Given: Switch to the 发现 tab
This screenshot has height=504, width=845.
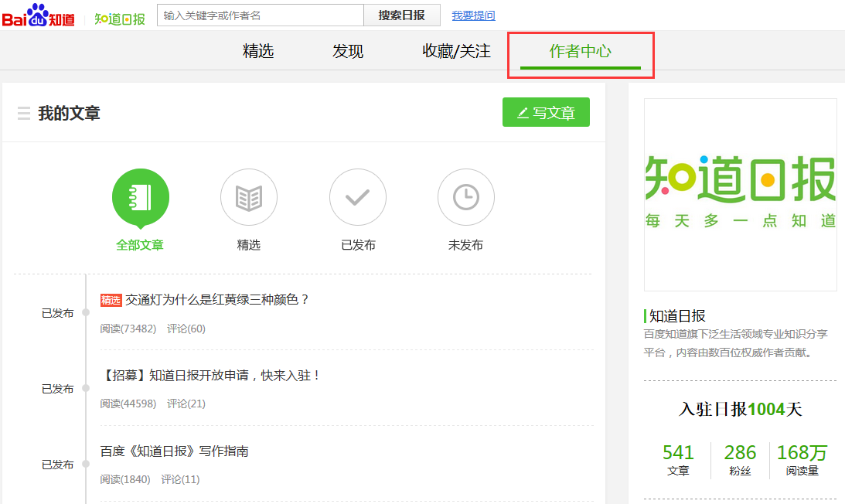Looking at the screenshot, I should [348, 51].
